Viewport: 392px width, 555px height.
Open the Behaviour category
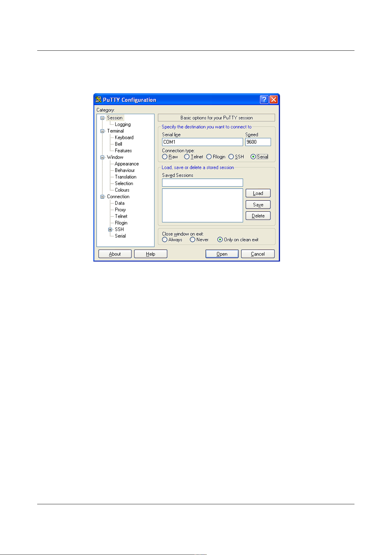[125, 170]
